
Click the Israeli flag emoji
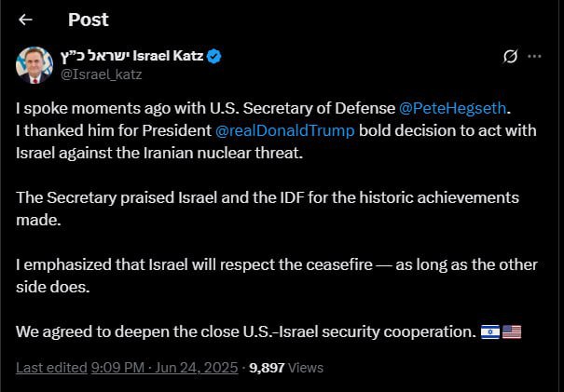(x=489, y=332)
